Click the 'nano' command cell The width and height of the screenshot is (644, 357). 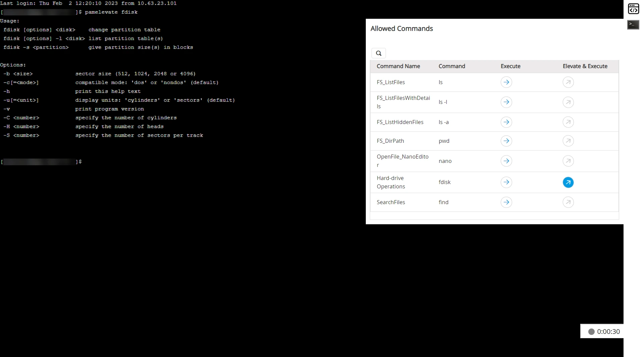(x=445, y=161)
